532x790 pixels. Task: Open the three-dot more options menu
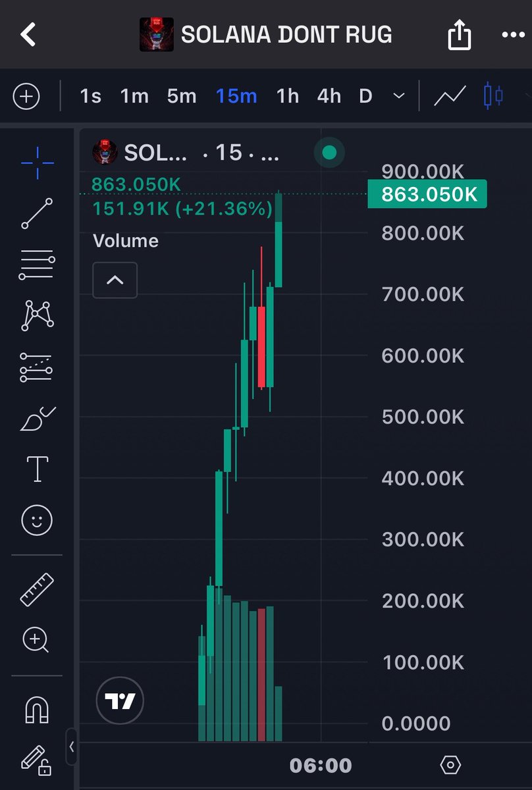click(x=514, y=35)
